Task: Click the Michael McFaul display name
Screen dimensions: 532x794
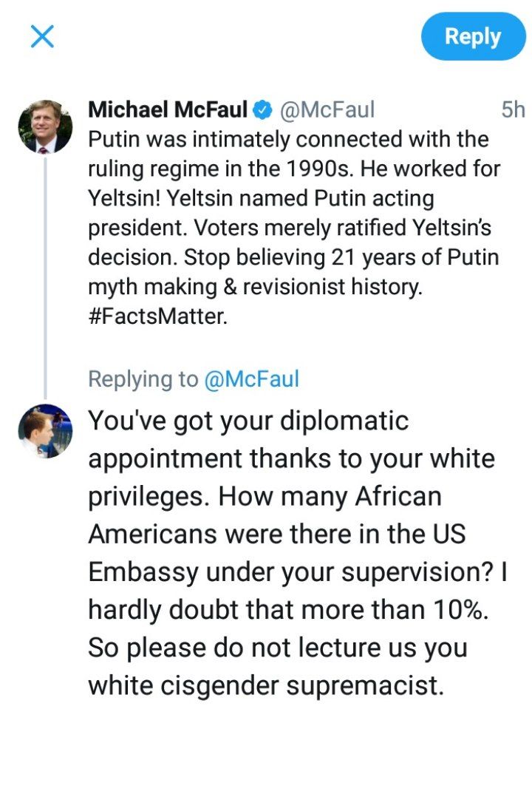Action: (168, 110)
